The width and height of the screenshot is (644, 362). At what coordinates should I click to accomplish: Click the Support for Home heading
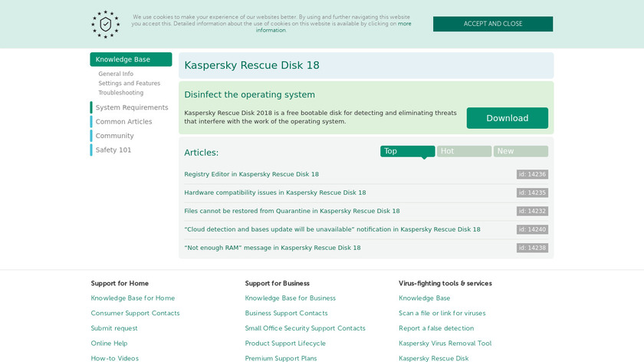(x=120, y=284)
